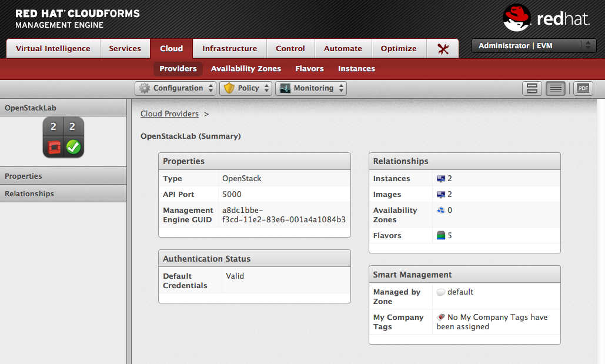Click the Instances monitor icon in Relationships
The height and width of the screenshot is (364, 605).
pyautogui.click(x=441, y=179)
